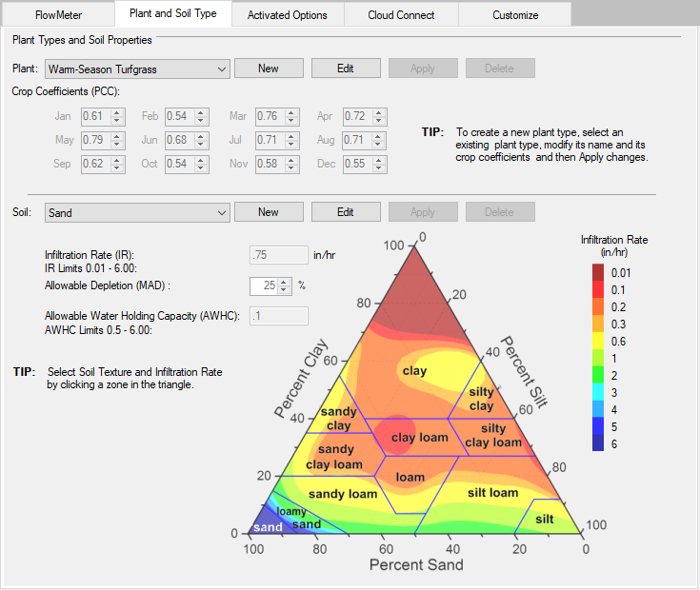Select the silt loam zone in triangle
Image resolution: width=700 pixels, height=590 pixels.
[x=493, y=492]
